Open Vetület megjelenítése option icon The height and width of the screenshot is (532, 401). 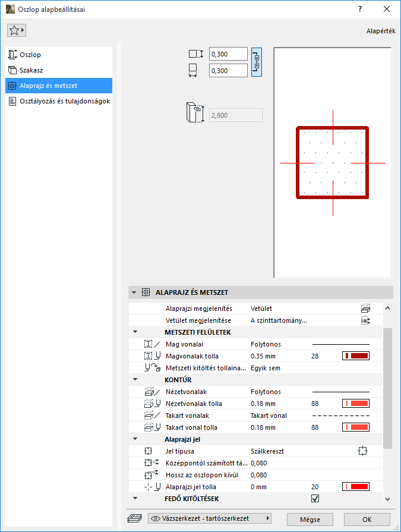(365, 320)
